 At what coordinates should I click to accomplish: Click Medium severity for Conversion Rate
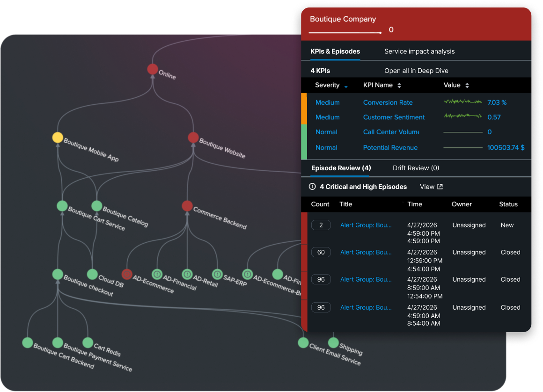click(327, 102)
